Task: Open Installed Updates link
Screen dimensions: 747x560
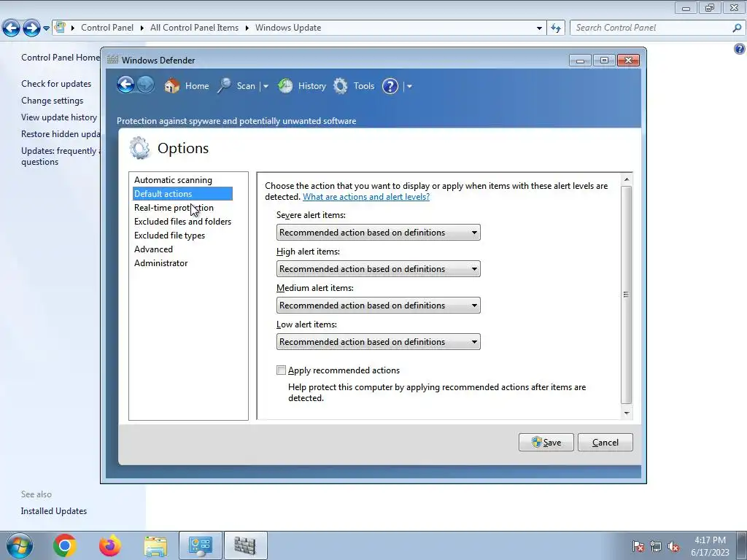Action: click(54, 511)
